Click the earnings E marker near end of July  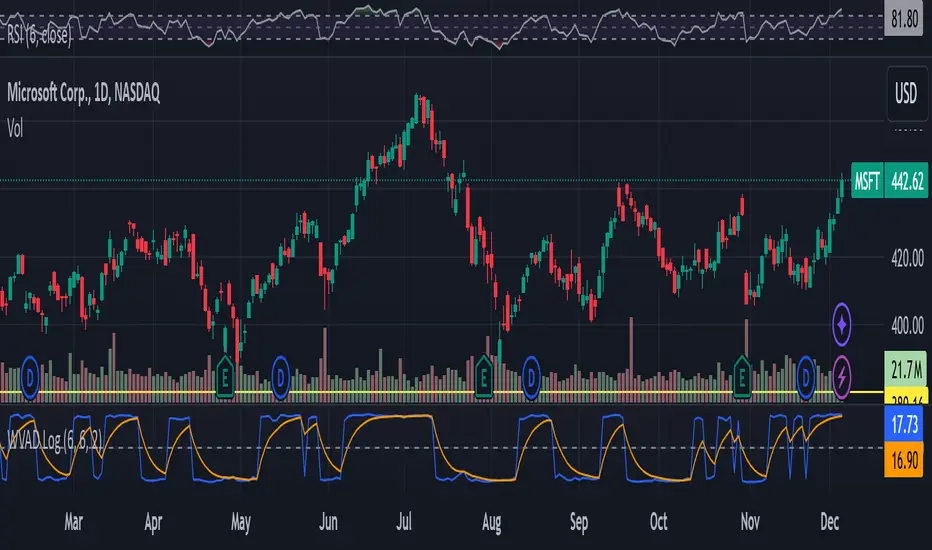(x=484, y=376)
